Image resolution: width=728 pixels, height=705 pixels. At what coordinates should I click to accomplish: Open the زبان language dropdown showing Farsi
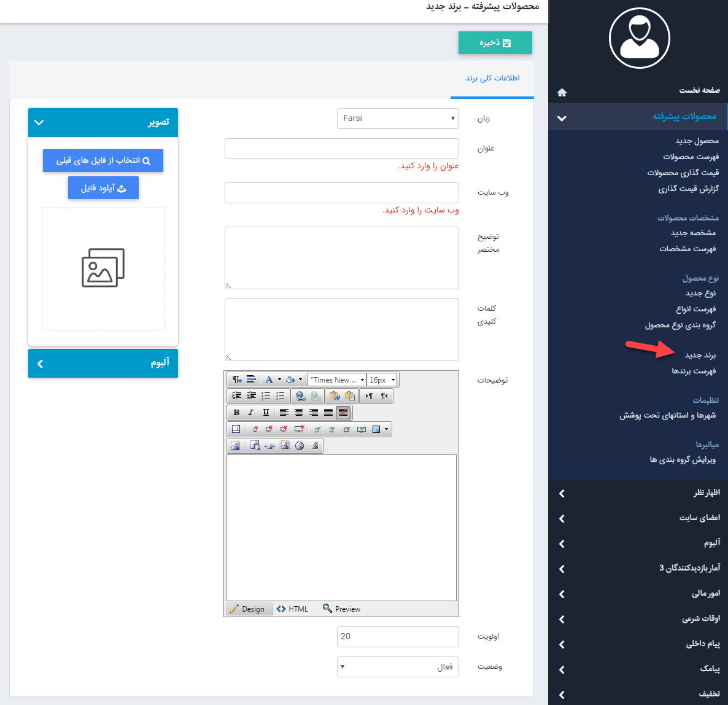398,118
